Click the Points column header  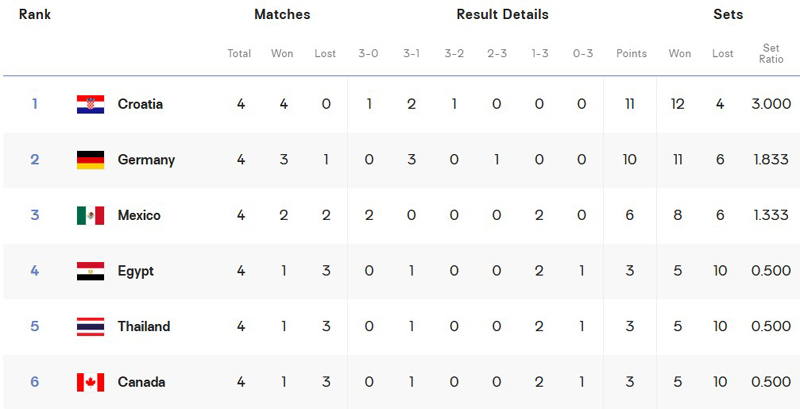coord(631,54)
